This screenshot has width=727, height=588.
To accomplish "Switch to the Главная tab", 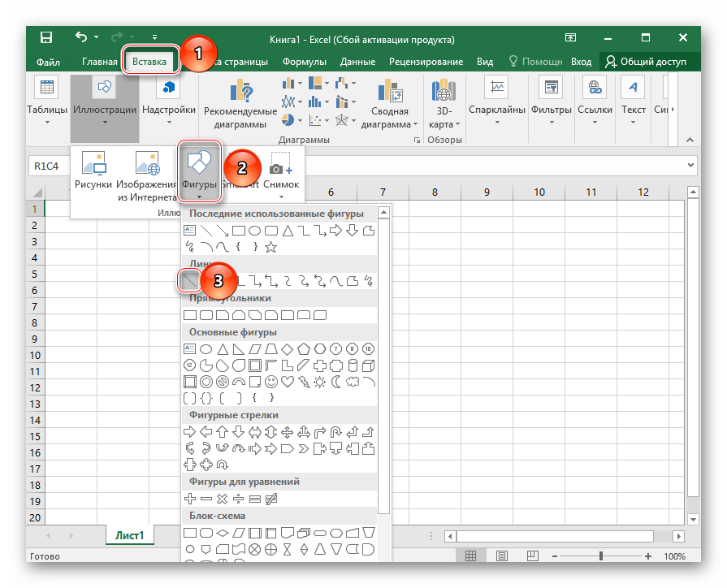I will tap(100, 62).
